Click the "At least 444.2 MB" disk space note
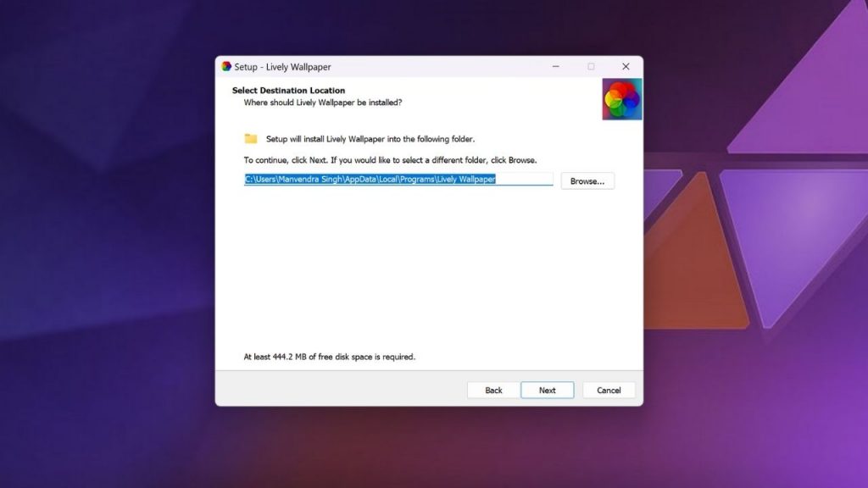 click(x=330, y=357)
